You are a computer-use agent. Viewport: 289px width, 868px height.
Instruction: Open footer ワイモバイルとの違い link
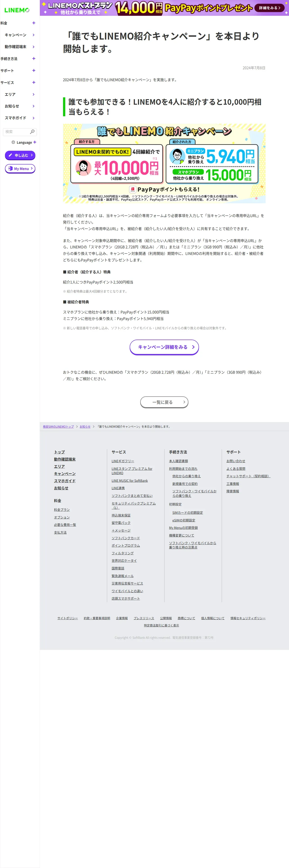(127, 591)
